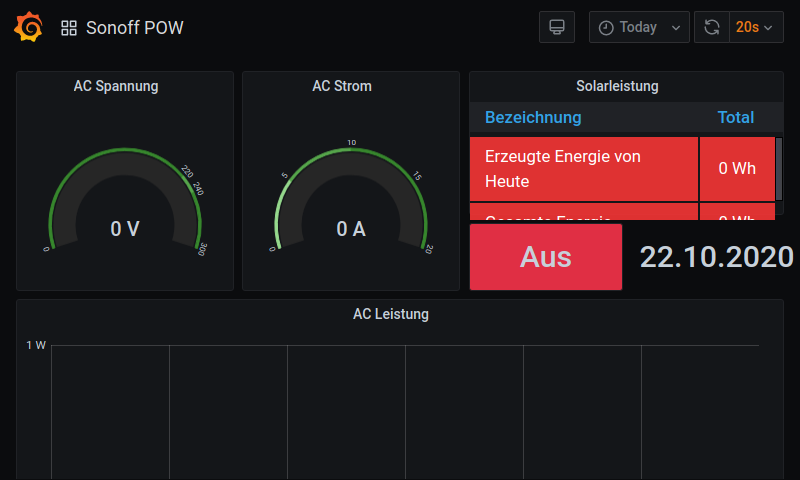Open the Sonoff POW dashboard title
This screenshot has height=480, width=800.
(x=135, y=28)
